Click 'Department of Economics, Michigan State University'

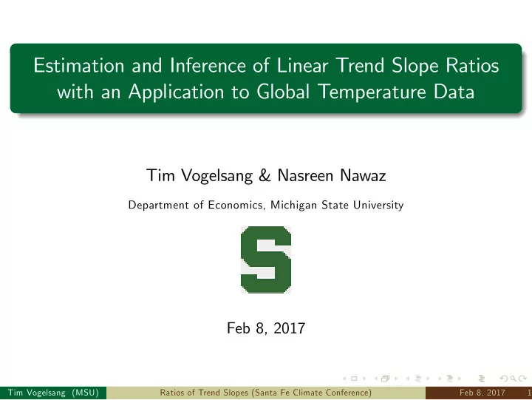[x=266, y=205]
